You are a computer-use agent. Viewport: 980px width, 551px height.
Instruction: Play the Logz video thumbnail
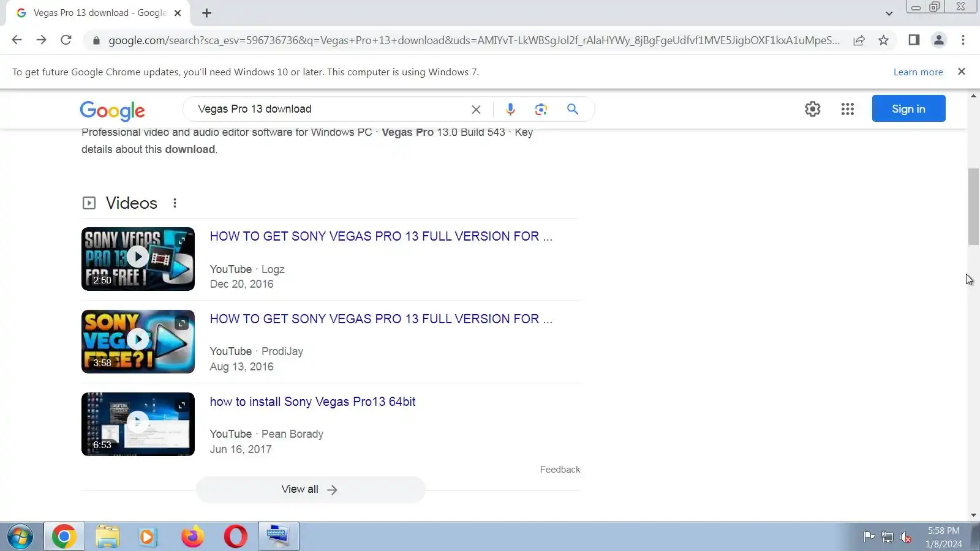click(138, 259)
